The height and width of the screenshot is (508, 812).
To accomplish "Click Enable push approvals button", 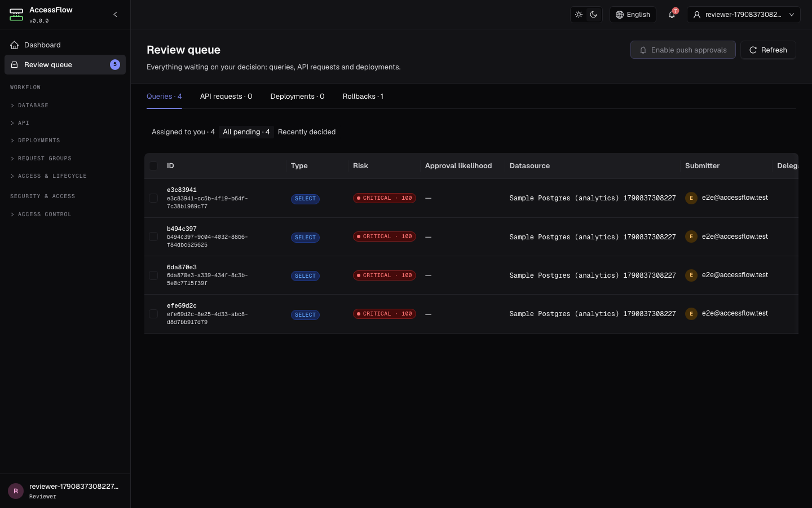I will 683,50.
